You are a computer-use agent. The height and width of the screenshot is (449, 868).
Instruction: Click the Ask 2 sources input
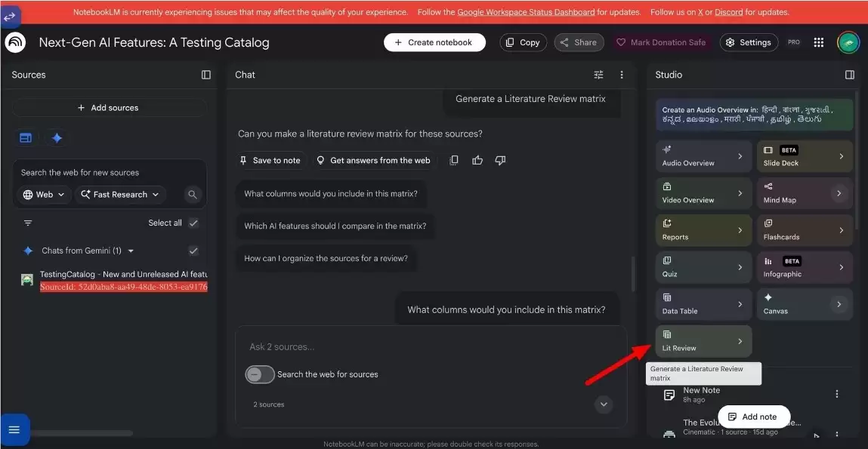coord(431,346)
